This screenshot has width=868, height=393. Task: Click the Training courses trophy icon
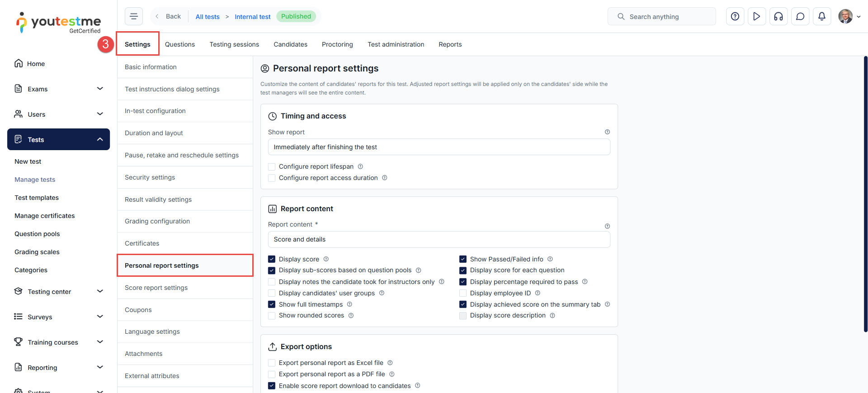pyautogui.click(x=19, y=342)
